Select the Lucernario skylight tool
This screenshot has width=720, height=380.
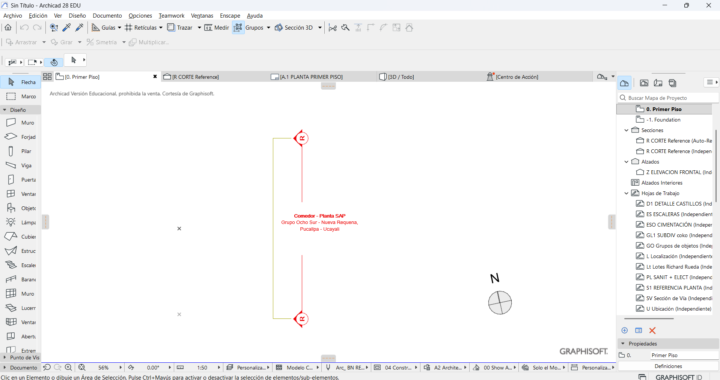click(20, 308)
